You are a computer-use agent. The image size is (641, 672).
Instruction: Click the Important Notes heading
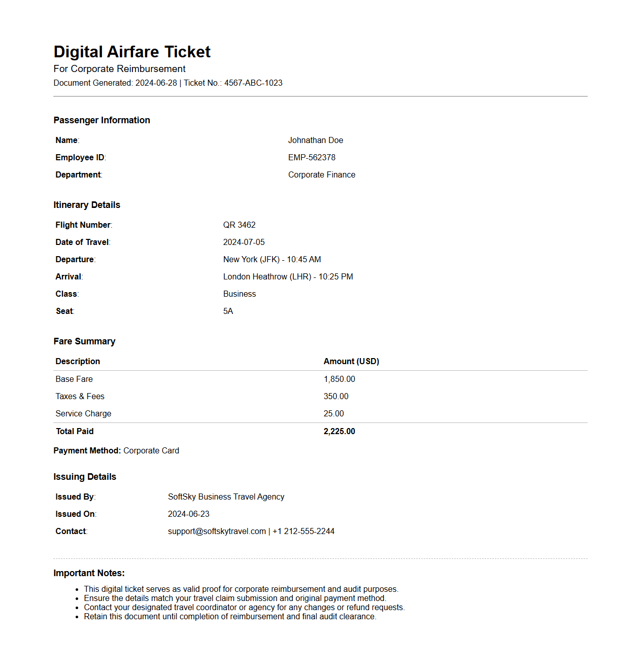tap(89, 573)
